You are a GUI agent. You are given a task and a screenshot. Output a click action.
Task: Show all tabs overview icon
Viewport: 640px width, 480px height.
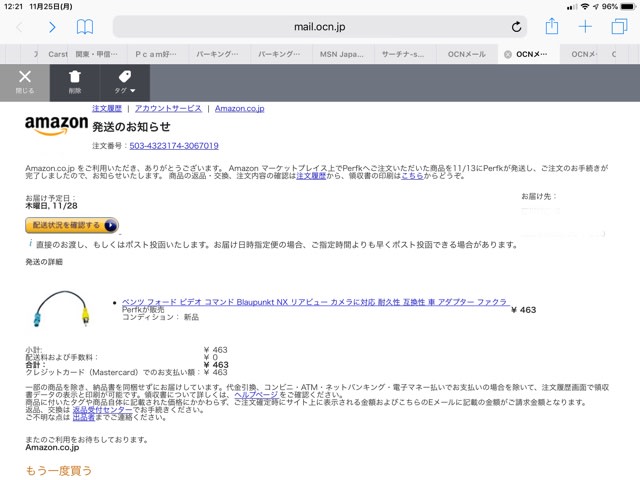(x=619, y=27)
